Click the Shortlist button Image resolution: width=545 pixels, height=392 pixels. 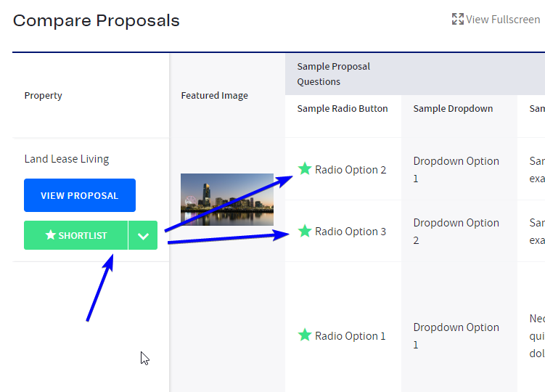tap(76, 235)
